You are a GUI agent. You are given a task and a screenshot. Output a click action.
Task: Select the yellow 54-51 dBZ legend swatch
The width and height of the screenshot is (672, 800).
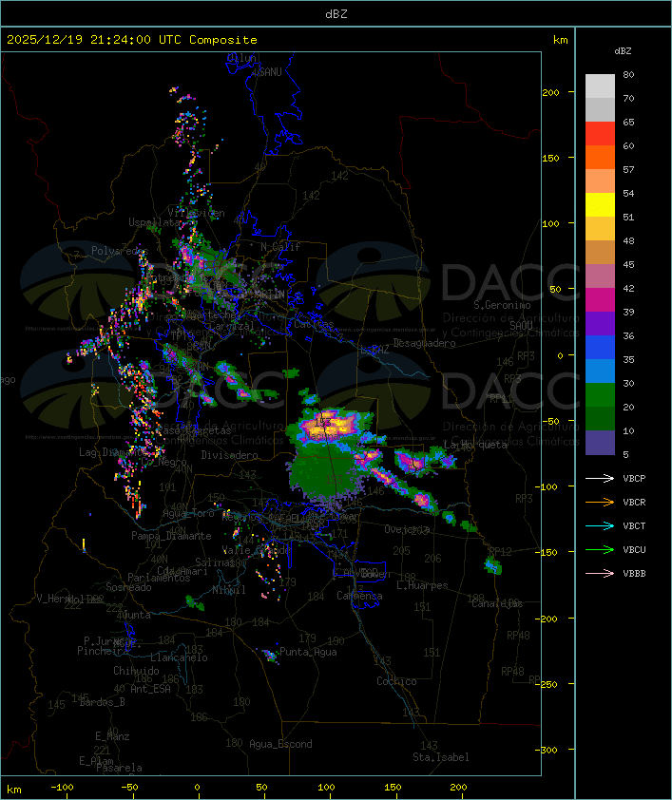600,205
